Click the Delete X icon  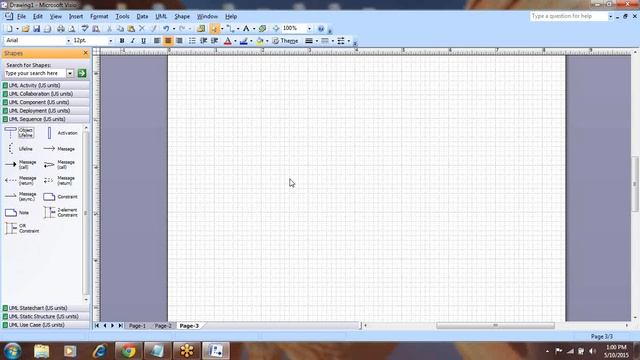coord(142,29)
